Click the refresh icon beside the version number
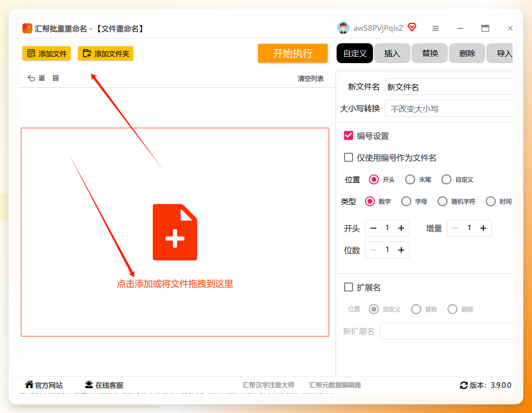This screenshot has height=413, width=532. pyautogui.click(x=463, y=385)
